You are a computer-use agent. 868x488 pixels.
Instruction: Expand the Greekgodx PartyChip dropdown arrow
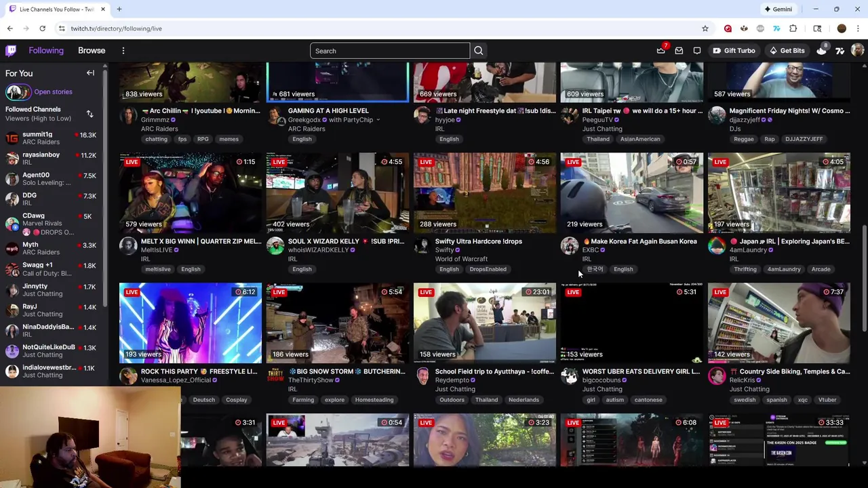tap(378, 120)
